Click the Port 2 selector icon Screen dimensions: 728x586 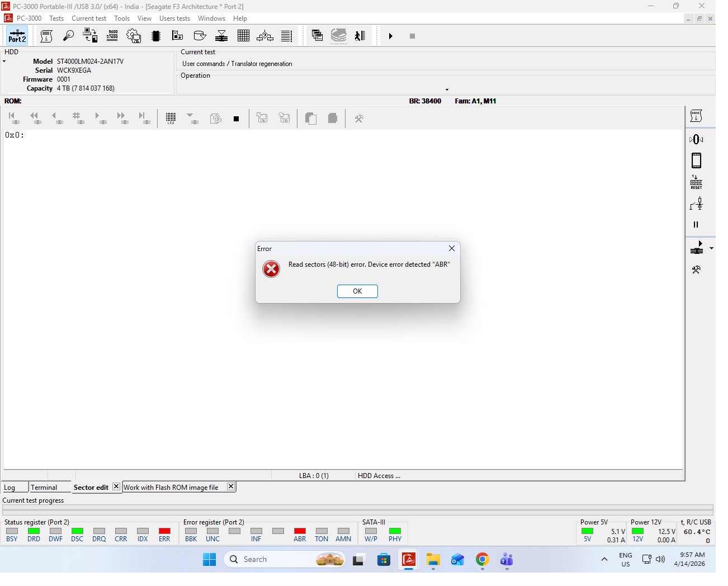[17, 36]
